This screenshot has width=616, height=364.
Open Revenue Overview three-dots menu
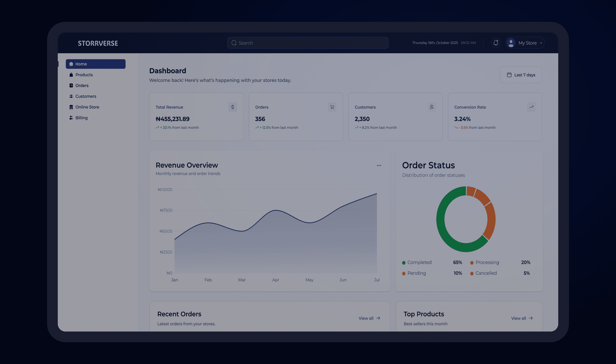tap(379, 165)
